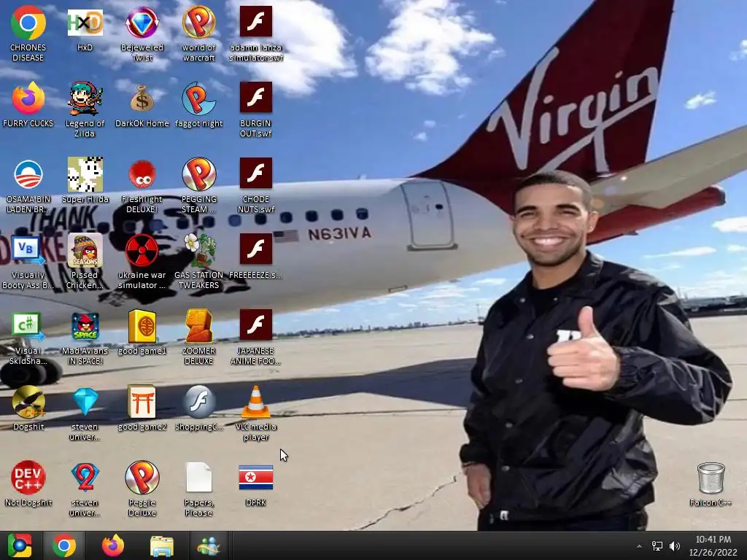Select the ShoppingC... silver Flash icon

click(198, 402)
